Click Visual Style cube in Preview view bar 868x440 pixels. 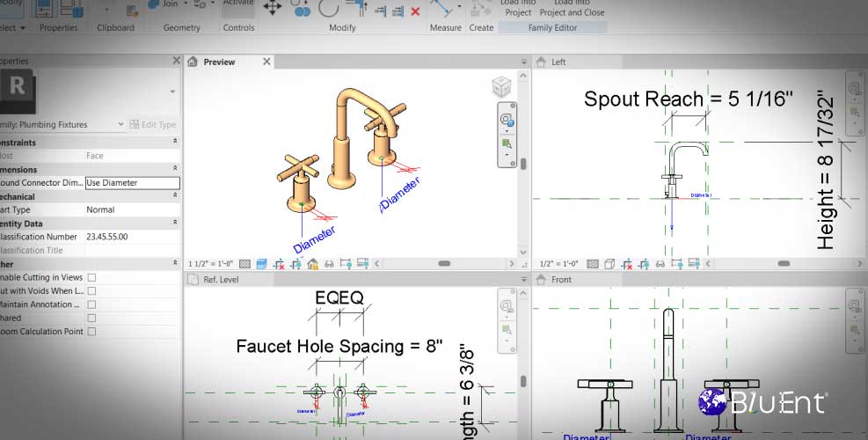(x=261, y=264)
